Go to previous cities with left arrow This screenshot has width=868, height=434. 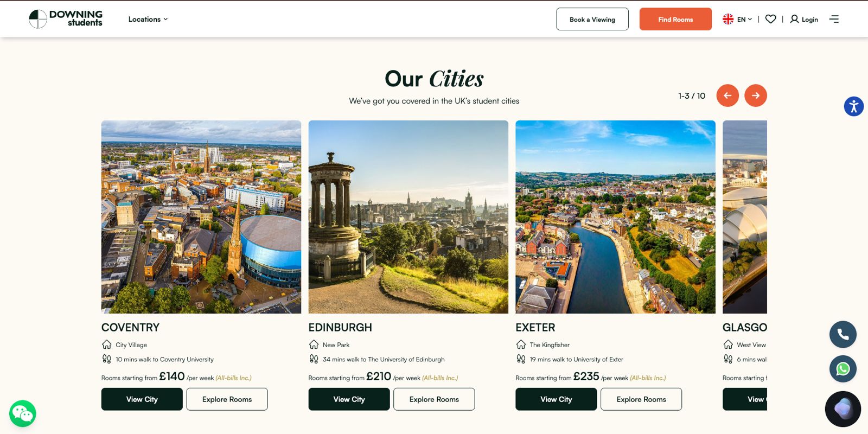click(x=727, y=95)
